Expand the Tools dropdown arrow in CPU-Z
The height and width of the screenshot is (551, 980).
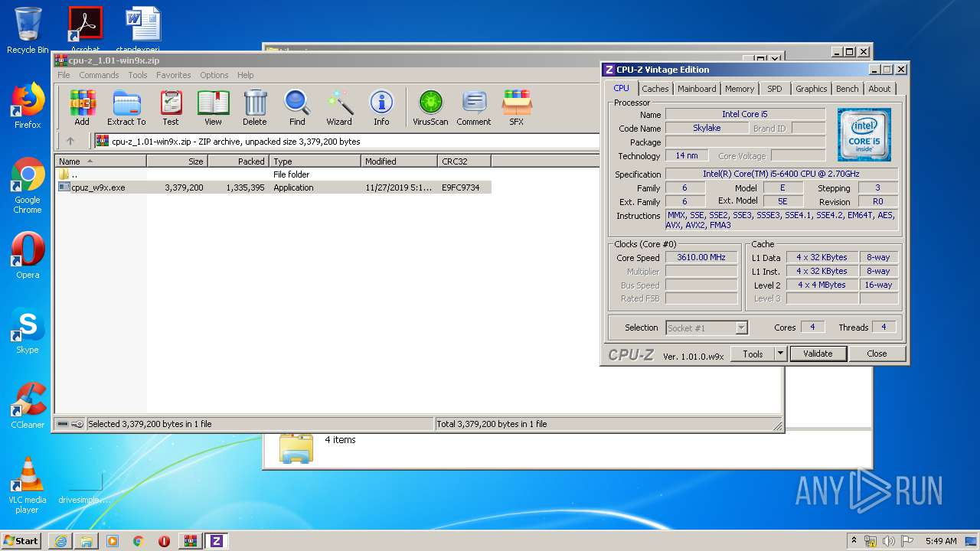(780, 354)
